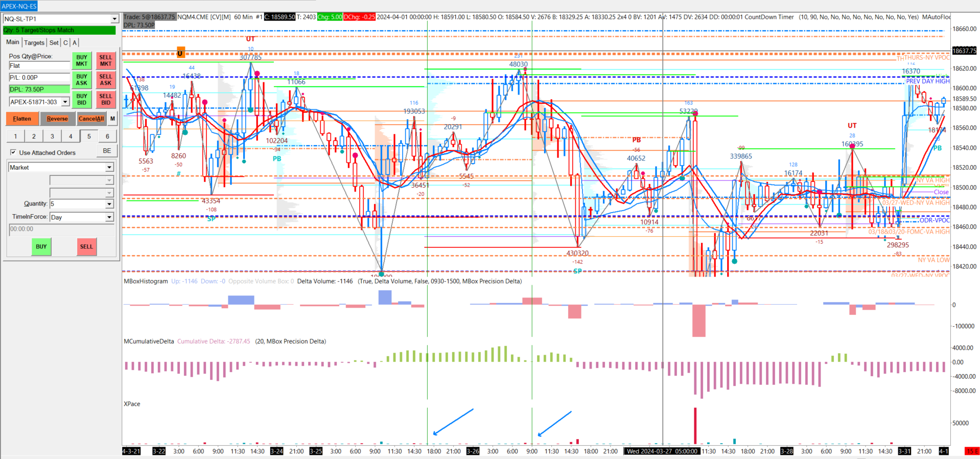Screen dimensions: 980x459
Task: Select quantity preset 1
Action: pos(15,136)
